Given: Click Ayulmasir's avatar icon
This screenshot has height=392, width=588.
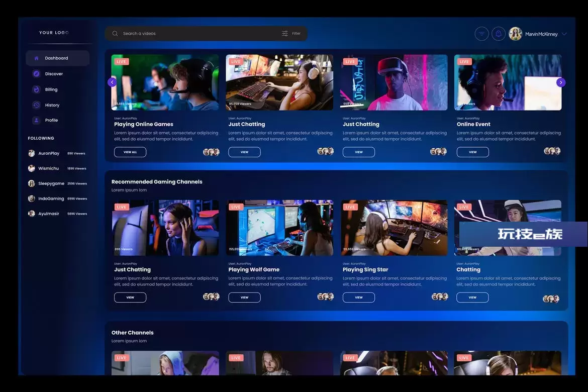Looking at the screenshot, I should point(32,214).
